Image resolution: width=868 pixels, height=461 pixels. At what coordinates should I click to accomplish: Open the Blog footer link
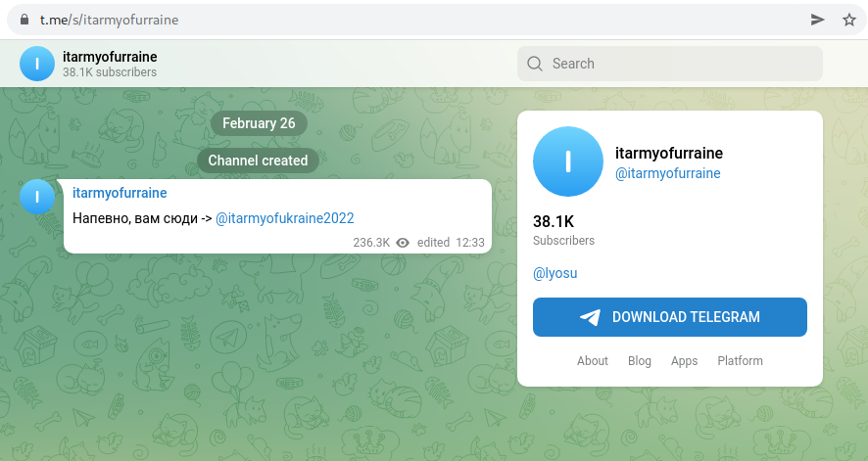[639, 360]
